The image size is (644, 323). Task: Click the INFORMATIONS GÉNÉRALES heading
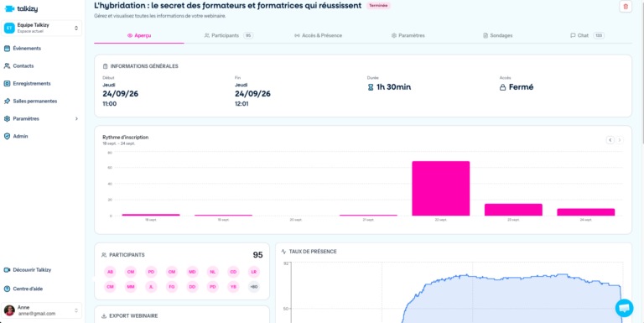click(144, 66)
